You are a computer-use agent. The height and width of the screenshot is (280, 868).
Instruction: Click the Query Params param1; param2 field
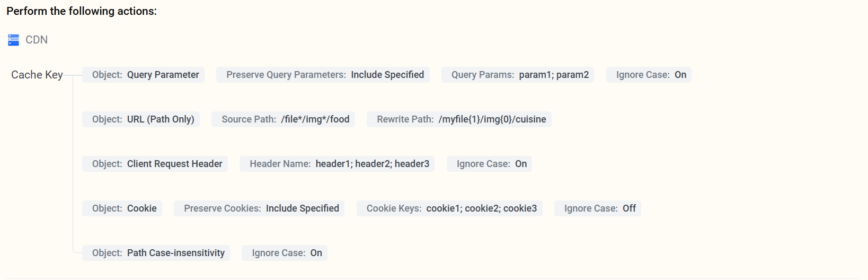(x=518, y=75)
